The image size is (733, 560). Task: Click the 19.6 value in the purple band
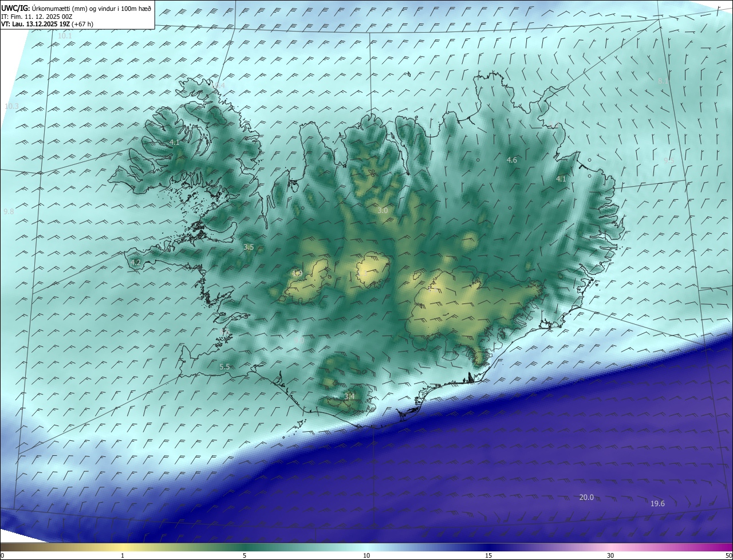[657, 503]
